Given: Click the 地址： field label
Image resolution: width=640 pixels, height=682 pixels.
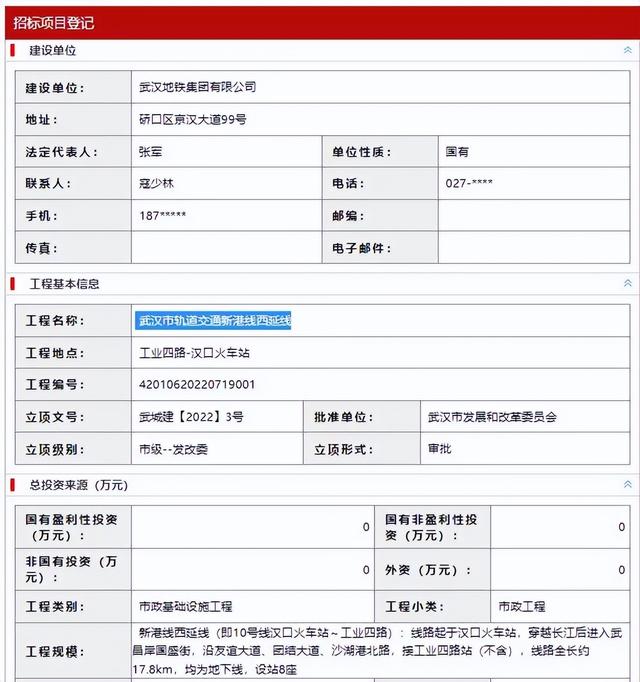Looking at the screenshot, I should coord(41,120).
